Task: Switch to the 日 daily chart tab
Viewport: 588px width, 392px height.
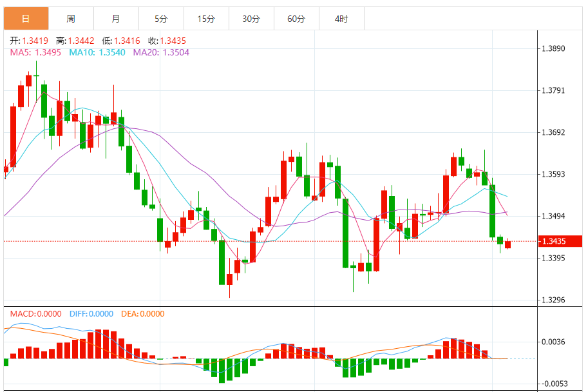Action: pyautogui.click(x=26, y=19)
